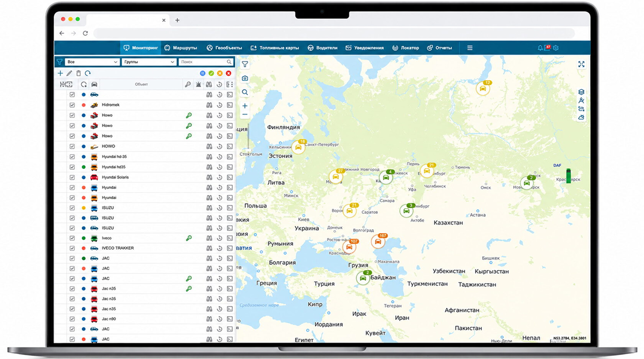
Task: Zoom out the map with minus
Action: (x=245, y=115)
